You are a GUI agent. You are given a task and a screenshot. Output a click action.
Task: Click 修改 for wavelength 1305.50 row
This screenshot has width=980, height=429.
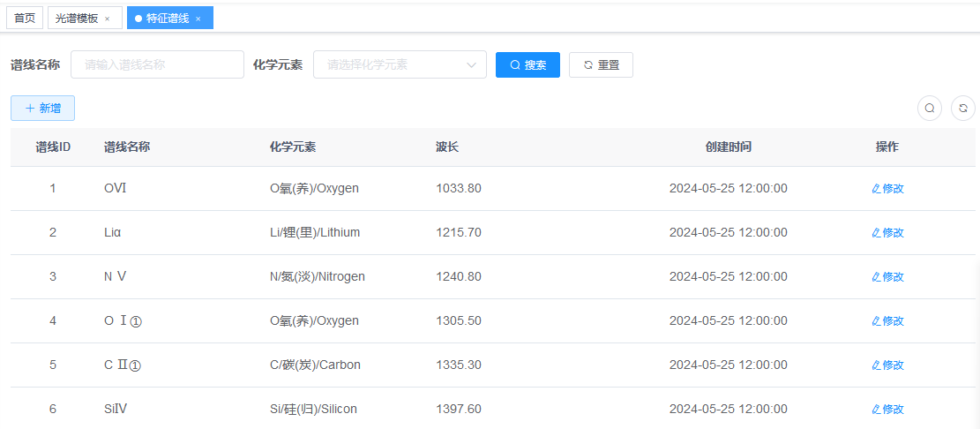[x=887, y=320]
